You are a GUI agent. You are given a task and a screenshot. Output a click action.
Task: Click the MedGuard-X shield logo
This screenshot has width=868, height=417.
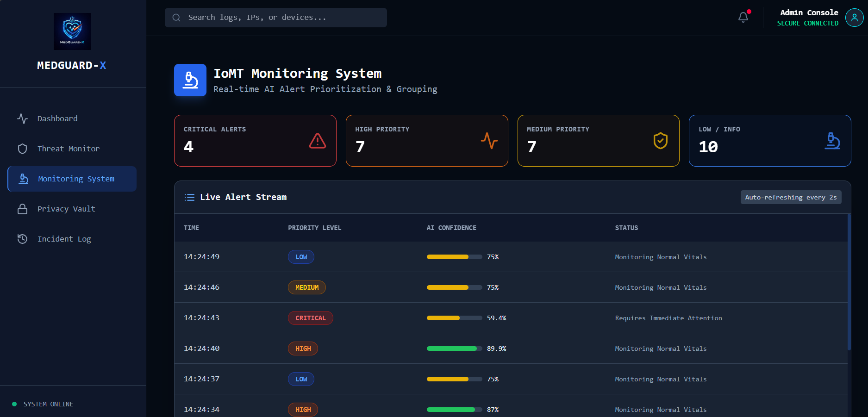pyautogui.click(x=72, y=31)
